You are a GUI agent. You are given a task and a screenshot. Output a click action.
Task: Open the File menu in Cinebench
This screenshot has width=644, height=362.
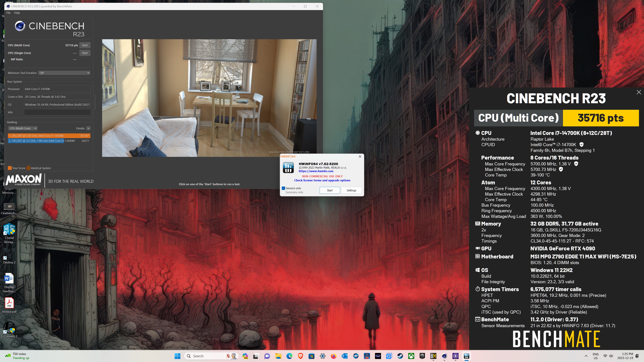tap(8, 13)
